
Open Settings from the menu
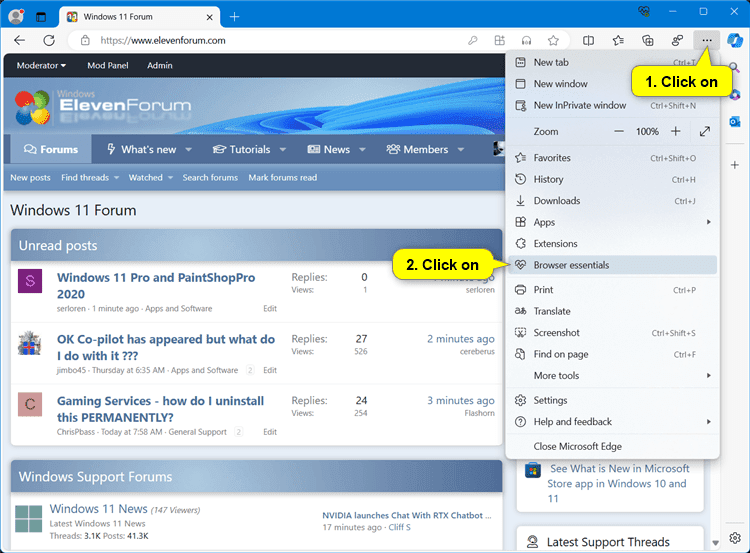(613, 400)
